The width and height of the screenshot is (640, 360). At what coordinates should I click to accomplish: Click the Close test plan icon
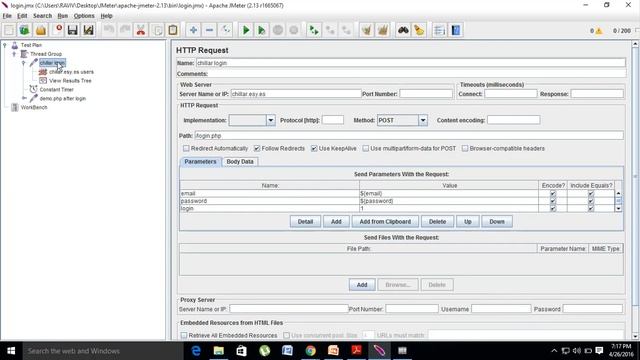click(x=58, y=30)
